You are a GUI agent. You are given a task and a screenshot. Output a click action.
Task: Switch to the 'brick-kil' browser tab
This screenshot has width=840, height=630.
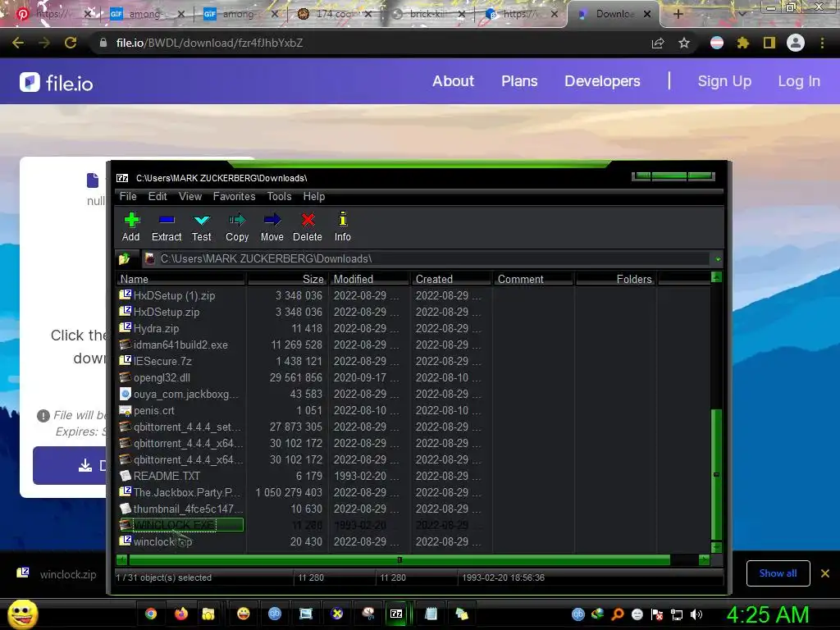coord(428,14)
